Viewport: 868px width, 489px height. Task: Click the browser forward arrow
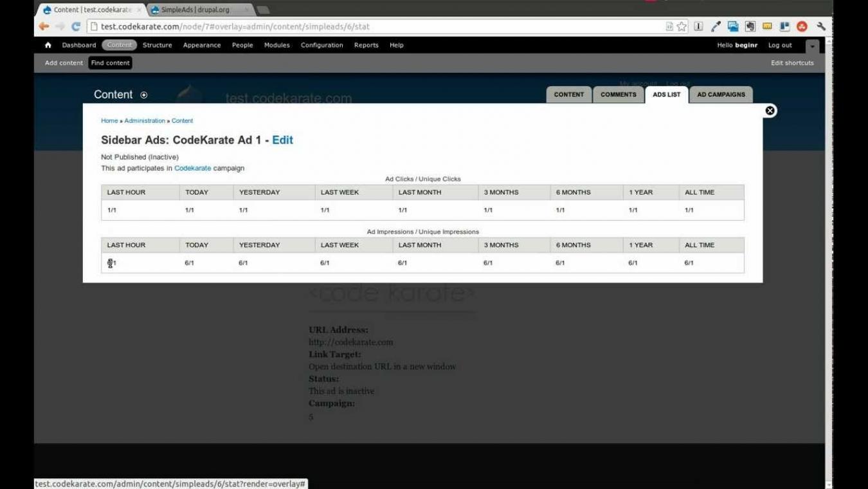click(60, 26)
